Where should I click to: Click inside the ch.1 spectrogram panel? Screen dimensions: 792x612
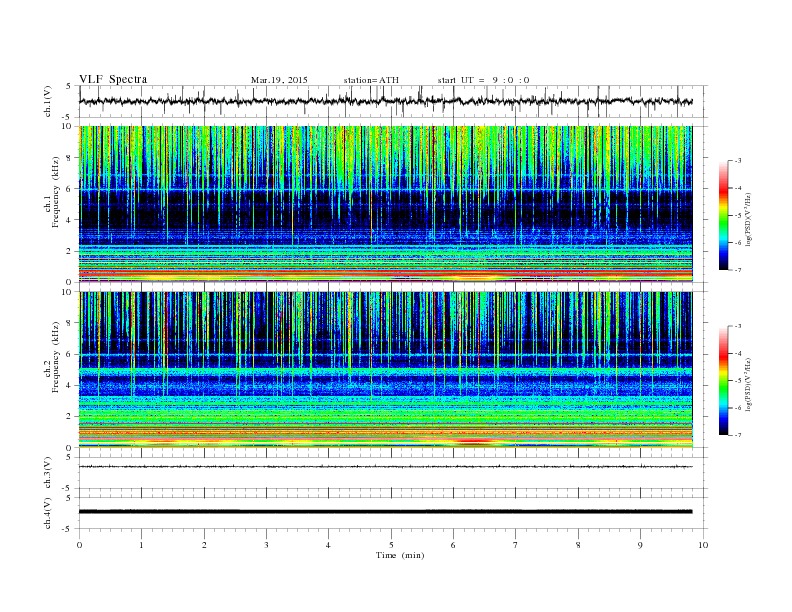coord(386,204)
